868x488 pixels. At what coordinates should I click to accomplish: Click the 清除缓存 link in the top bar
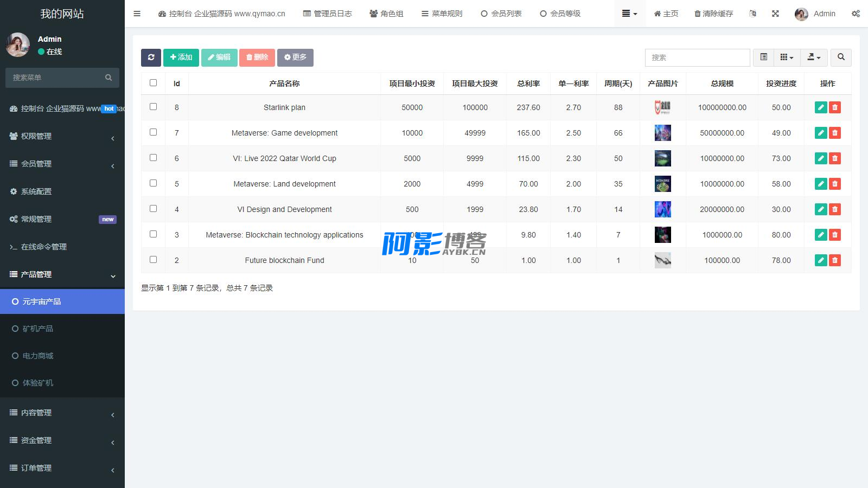click(x=713, y=14)
